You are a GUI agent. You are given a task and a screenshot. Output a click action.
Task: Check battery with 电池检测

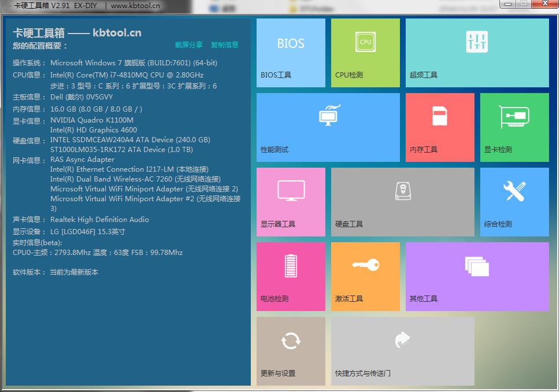290,276
